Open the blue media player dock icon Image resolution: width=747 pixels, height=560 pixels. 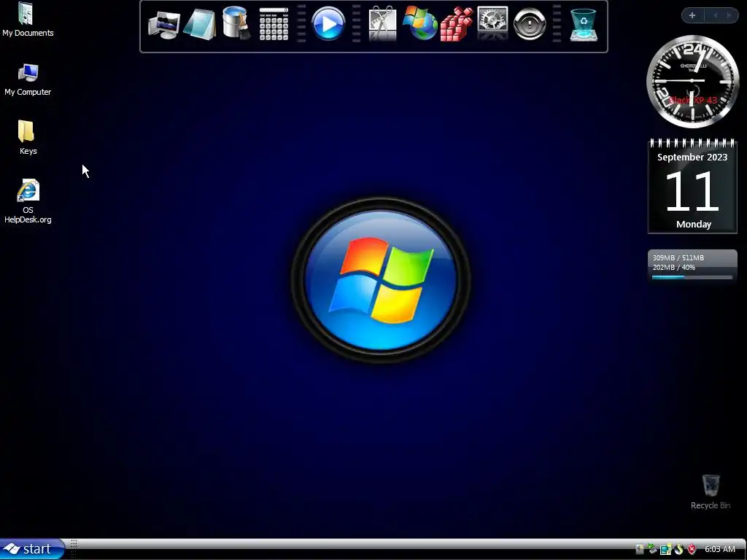click(328, 23)
